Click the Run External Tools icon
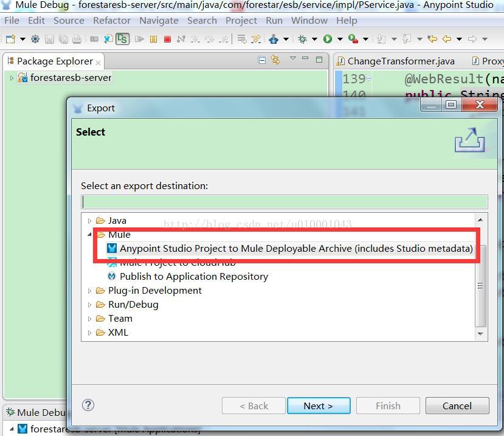The image size is (504, 436). click(x=353, y=40)
